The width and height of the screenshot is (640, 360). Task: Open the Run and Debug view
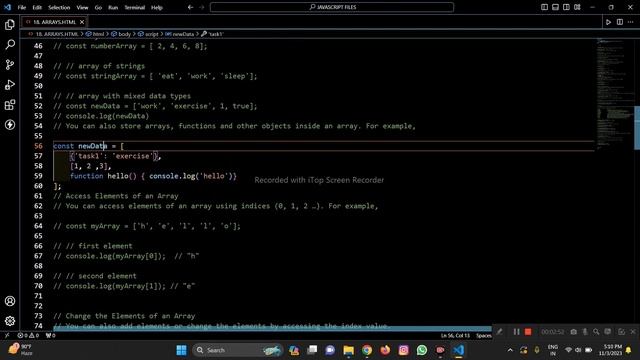pyautogui.click(x=10, y=84)
